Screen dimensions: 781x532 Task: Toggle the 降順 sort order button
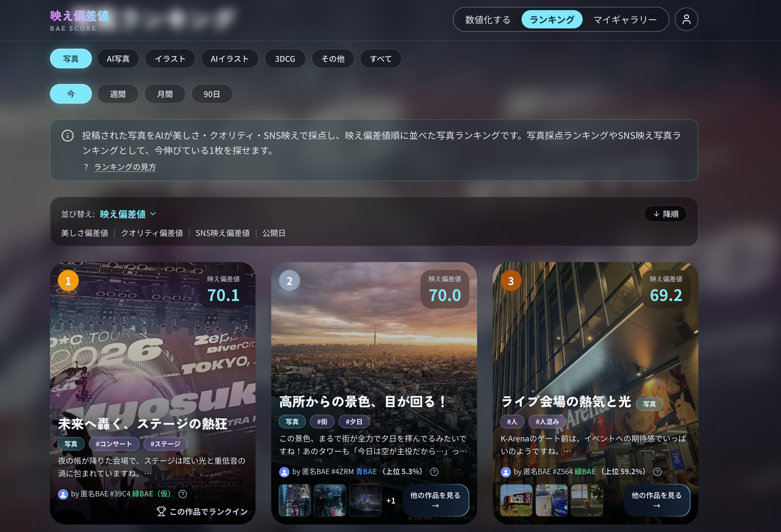[x=665, y=214]
